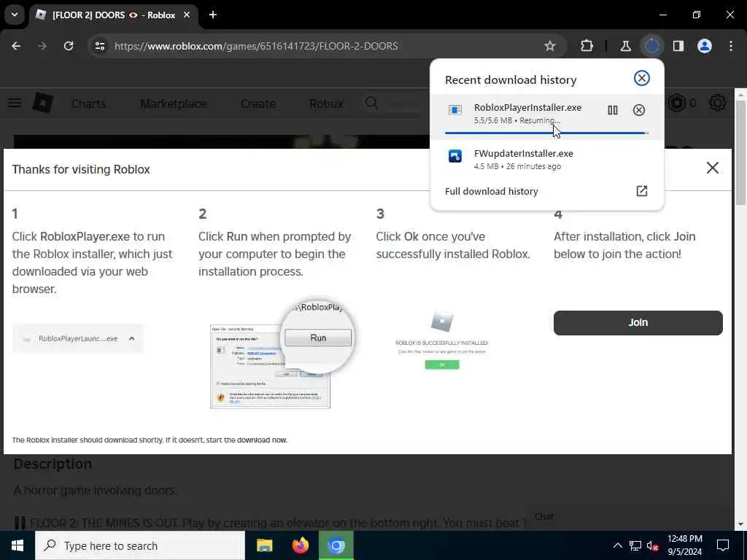747x560 pixels.
Task: Launch Firefox from taskbar
Action: pos(300,545)
